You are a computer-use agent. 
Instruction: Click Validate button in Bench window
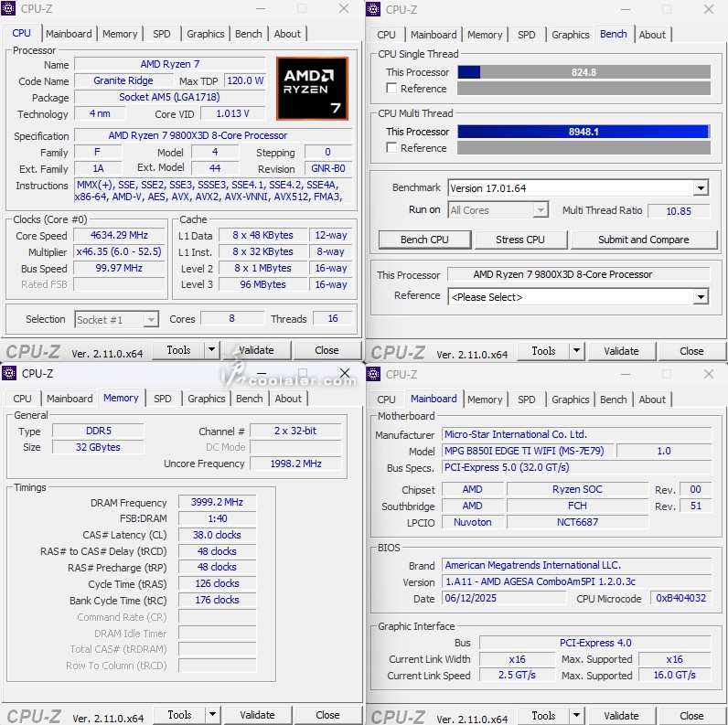coord(621,351)
